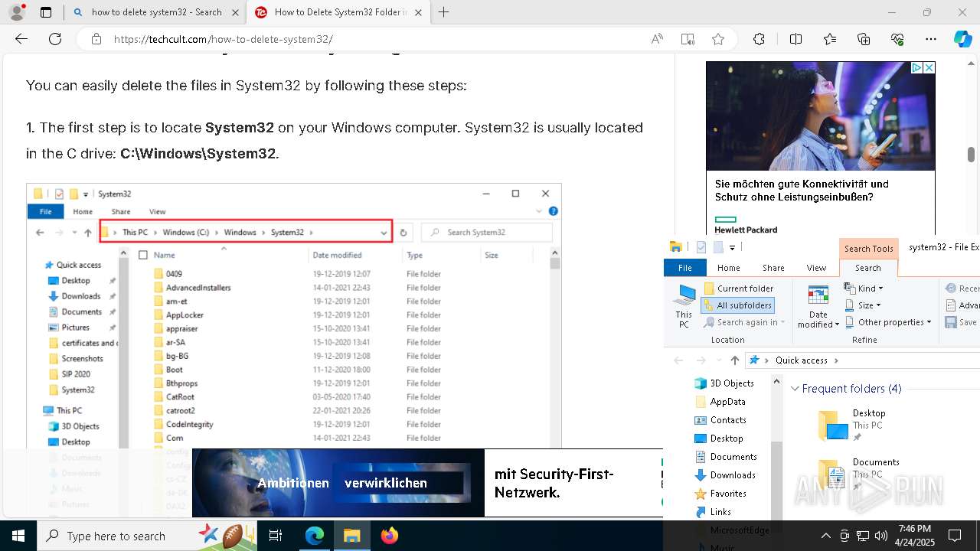This screenshot has height=551, width=980.
Task: Toggle Edge split screen view
Action: click(795, 39)
